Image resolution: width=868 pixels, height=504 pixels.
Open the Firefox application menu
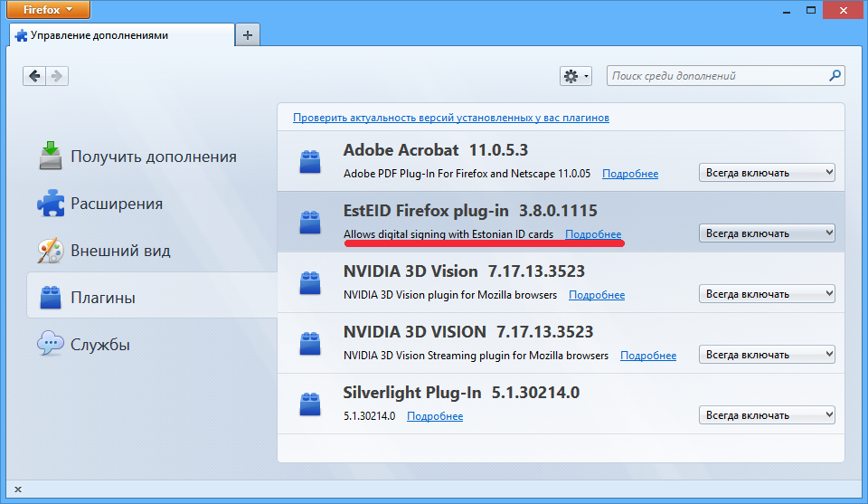[x=48, y=9]
